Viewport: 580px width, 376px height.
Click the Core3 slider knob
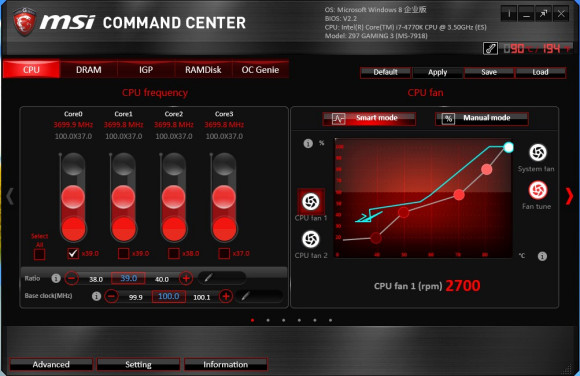point(224,197)
